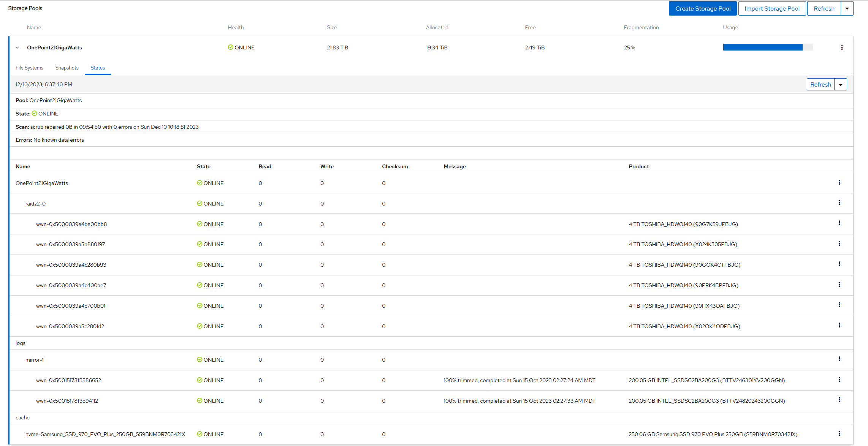Collapse the OnePoint21GigaWatts pool row
Screen dimensions: 868x446
[17, 48]
